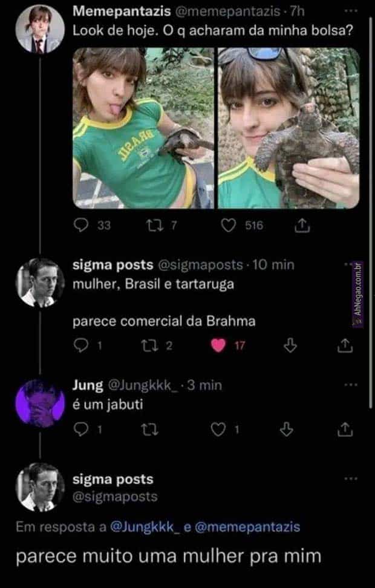Reply to the Memepantazis tweet
The width and height of the screenshot is (375, 588).
[81, 226]
